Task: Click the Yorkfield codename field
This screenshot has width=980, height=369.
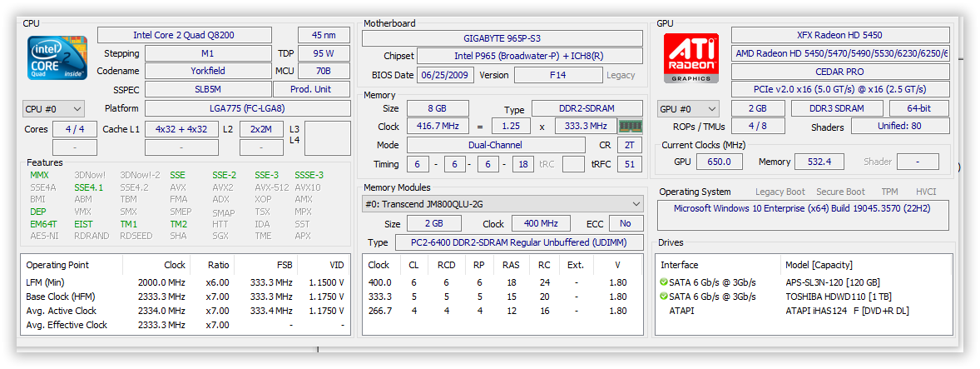Action: pyautogui.click(x=208, y=71)
